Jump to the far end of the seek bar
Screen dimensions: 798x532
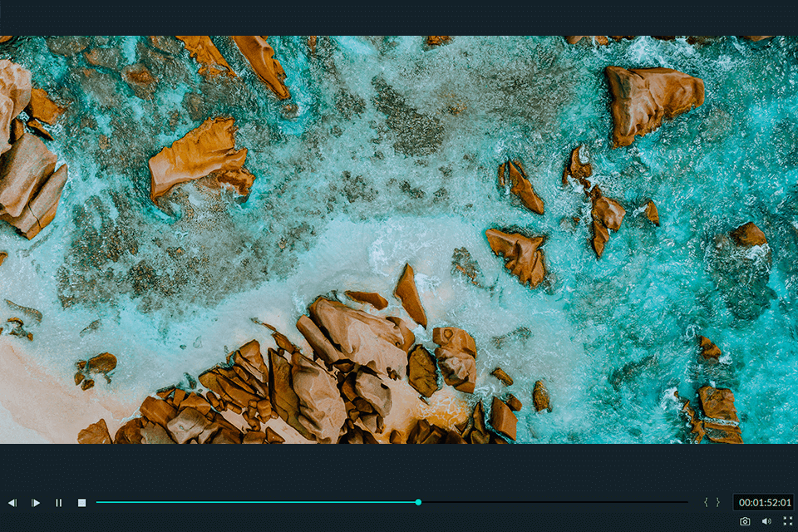pyautogui.click(x=687, y=502)
